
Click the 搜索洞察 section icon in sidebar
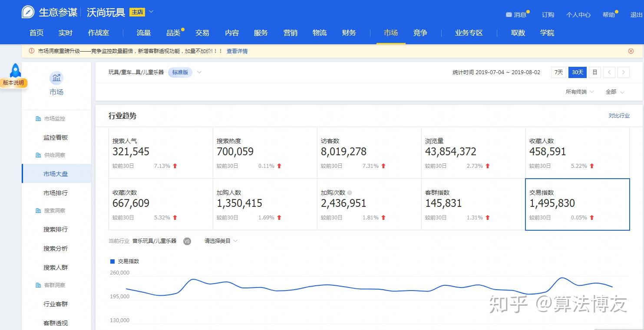point(37,210)
